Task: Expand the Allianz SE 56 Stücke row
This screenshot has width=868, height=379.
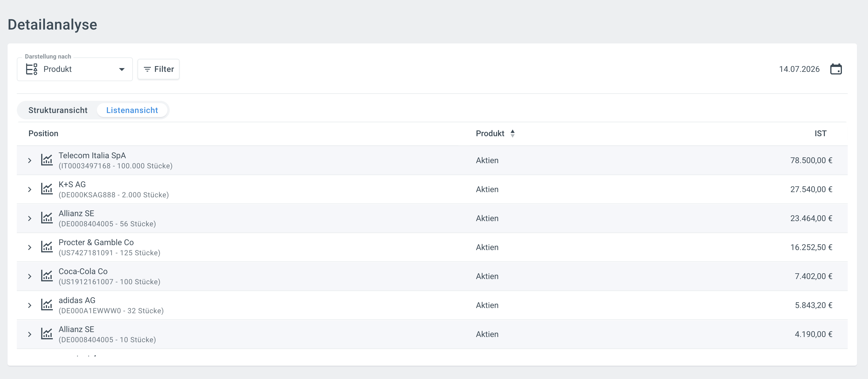Action: click(30, 218)
